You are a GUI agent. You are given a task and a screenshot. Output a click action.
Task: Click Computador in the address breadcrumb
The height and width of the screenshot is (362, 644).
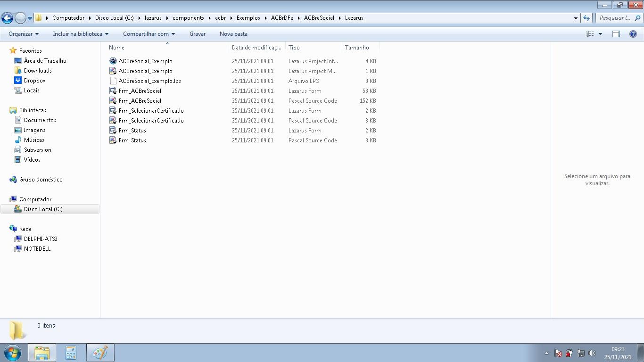coord(68,18)
